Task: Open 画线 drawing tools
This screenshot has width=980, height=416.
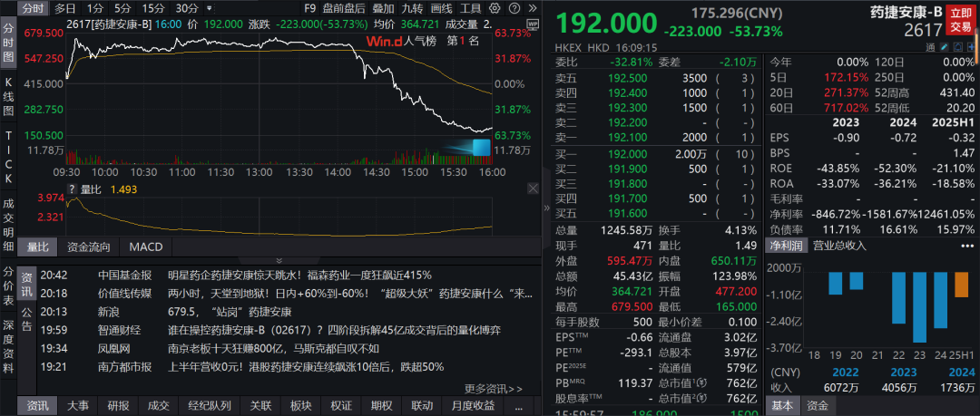Action: [x=442, y=9]
